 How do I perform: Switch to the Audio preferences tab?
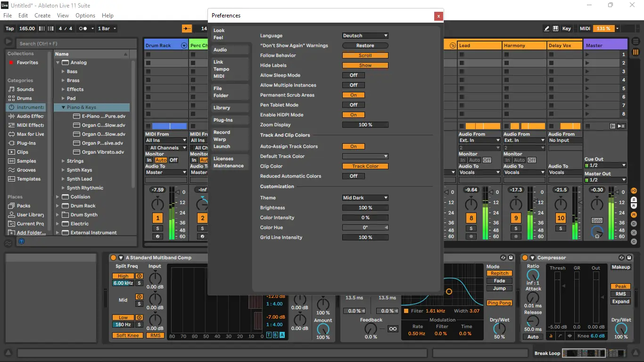coord(230,50)
